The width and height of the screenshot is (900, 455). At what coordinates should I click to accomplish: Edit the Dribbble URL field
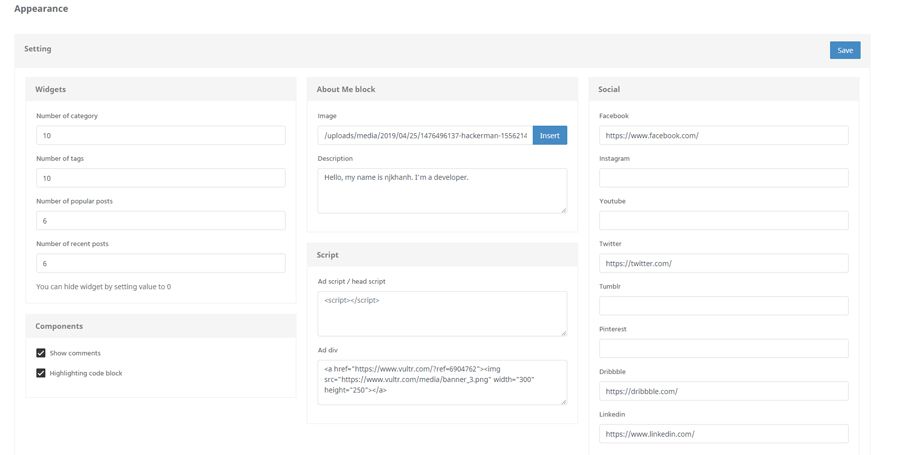[723, 391]
